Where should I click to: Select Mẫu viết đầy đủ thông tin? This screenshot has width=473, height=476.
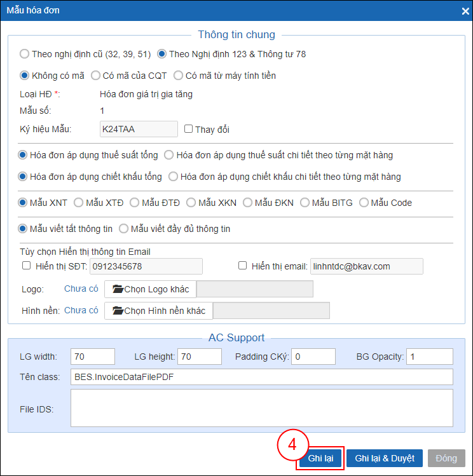pyautogui.click(x=123, y=229)
